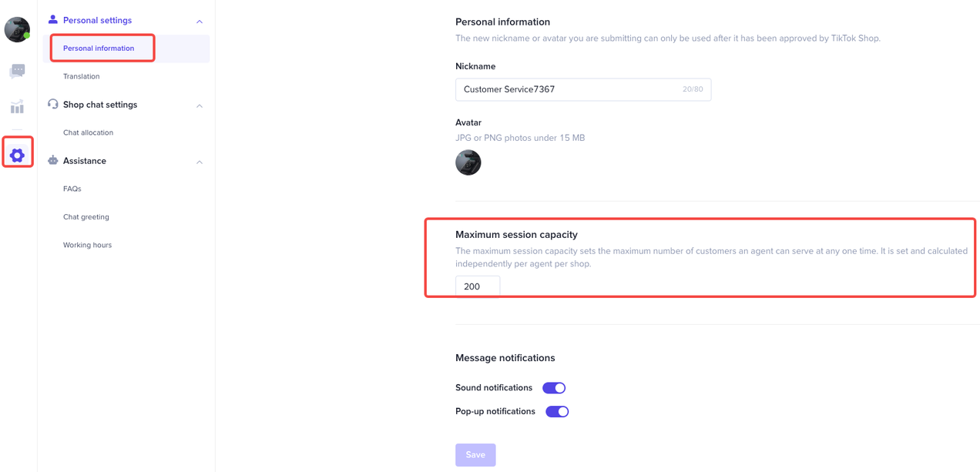Click the Maximum session capacity field
980x472 pixels.
coord(478,286)
